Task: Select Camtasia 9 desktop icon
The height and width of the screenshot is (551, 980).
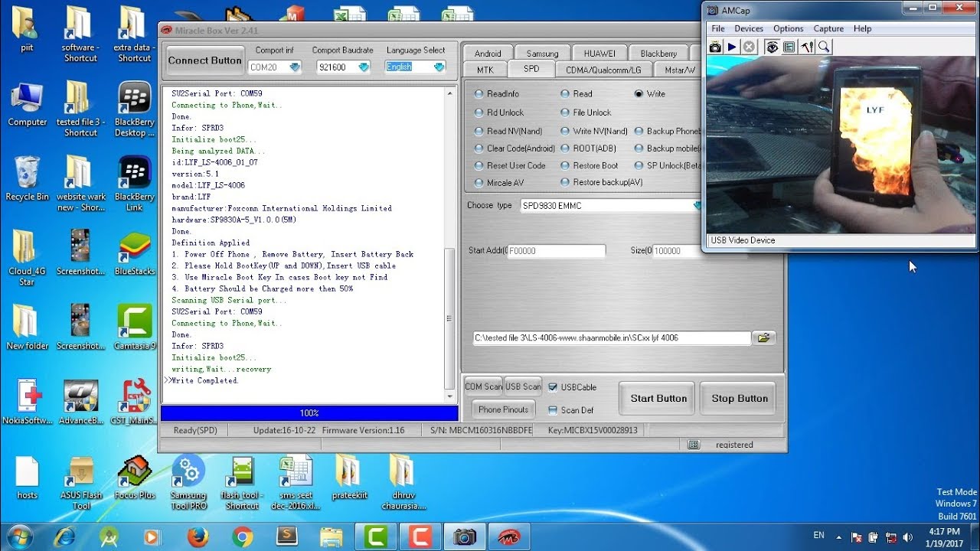Action: tap(135, 328)
